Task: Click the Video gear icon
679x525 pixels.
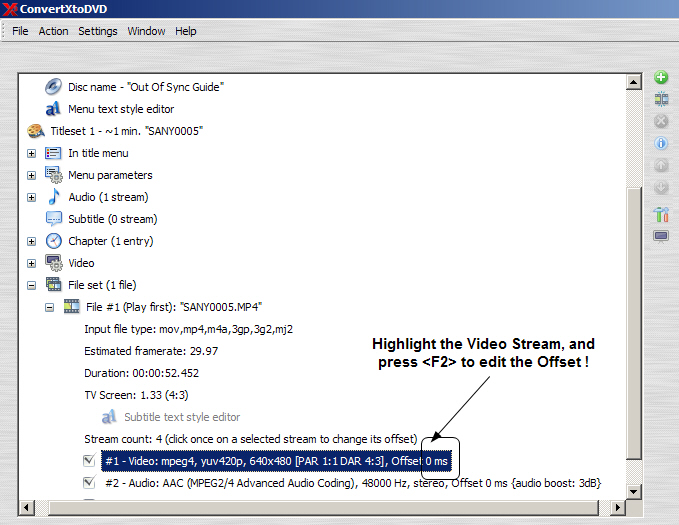Action: (54, 263)
